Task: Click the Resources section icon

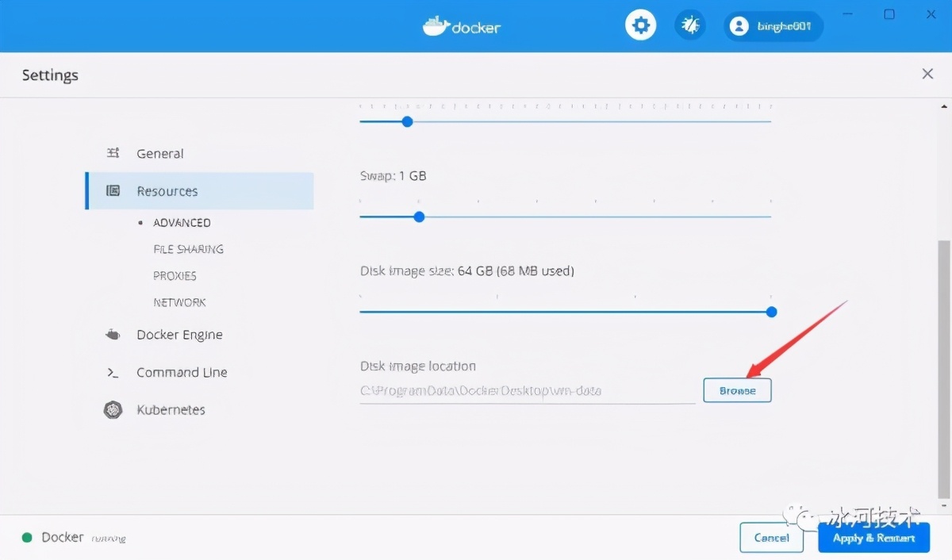Action: point(113,190)
